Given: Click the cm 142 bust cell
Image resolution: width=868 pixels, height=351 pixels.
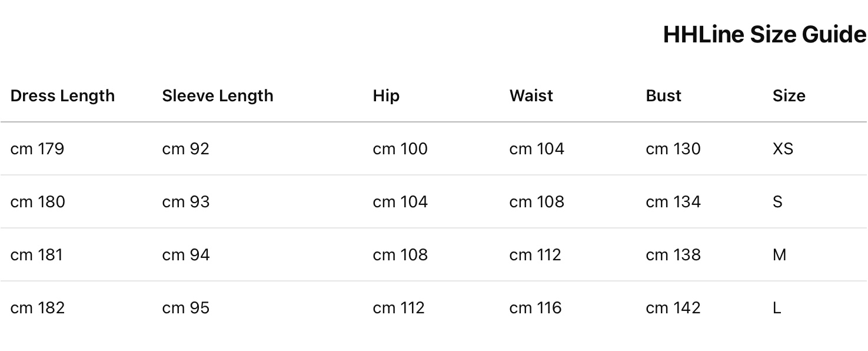Looking at the screenshot, I should (673, 308).
